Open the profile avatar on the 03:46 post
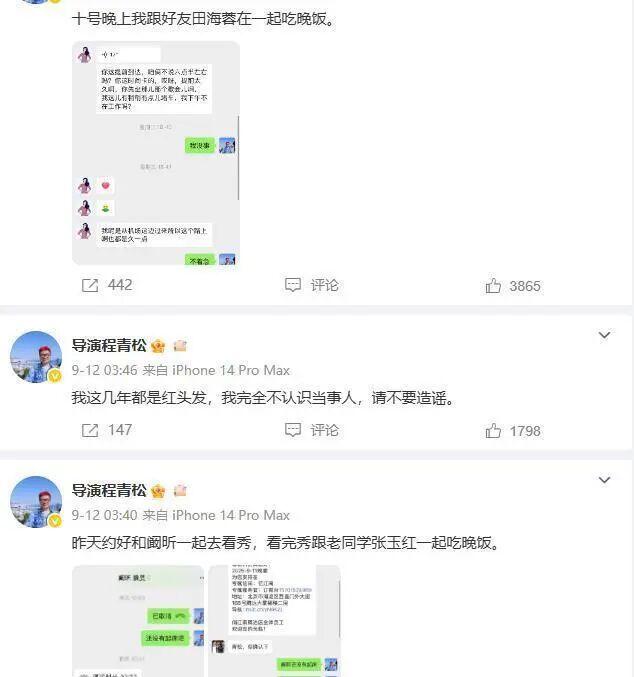The image size is (634, 677). click(36, 357)
